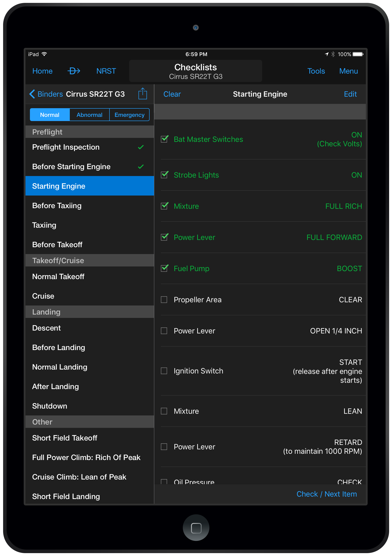Tap Check / Next Item
The height and width of the screenshot is (556, 392).
pyautogui.click(x=327, y=494)
